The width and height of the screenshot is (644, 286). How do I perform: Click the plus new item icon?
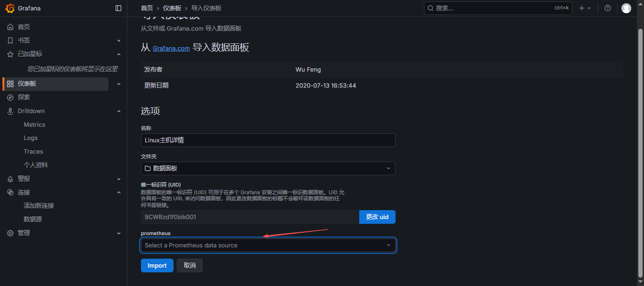click(x=582, y=8)
